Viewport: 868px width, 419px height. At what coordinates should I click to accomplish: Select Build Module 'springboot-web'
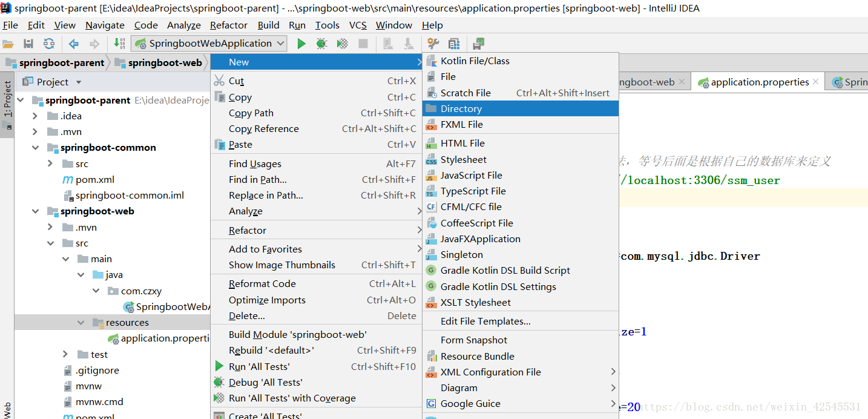coord(316,334)
